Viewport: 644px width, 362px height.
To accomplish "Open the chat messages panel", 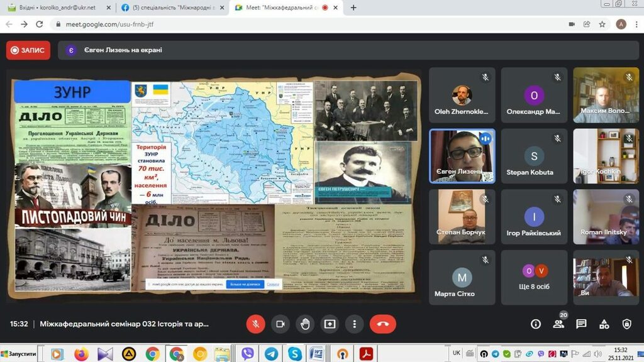I will (581, 324).
